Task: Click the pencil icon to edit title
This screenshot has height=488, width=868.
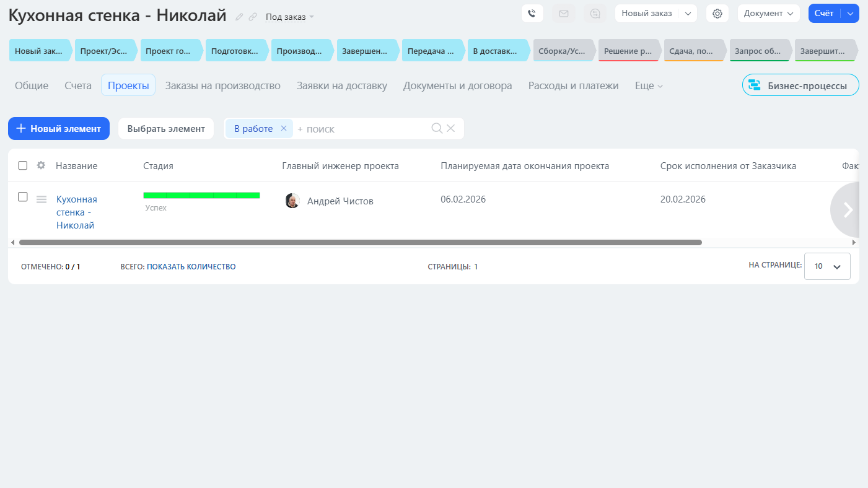Action: pos(240,17)
